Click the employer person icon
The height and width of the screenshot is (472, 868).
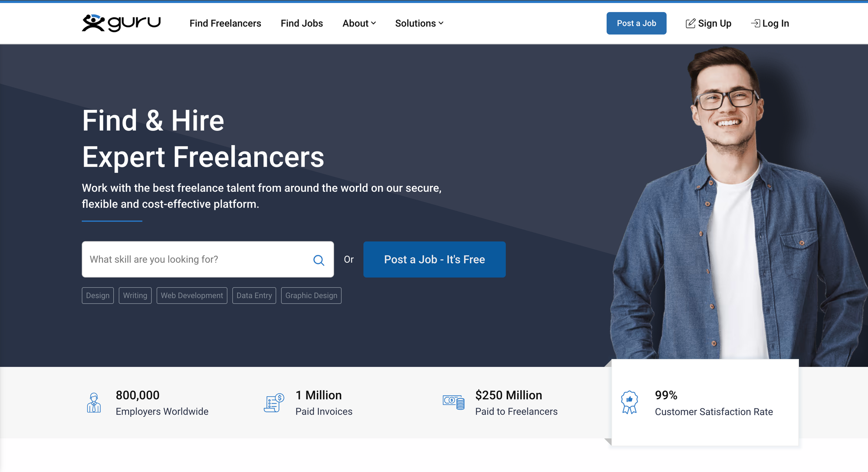tap(94, 403)
